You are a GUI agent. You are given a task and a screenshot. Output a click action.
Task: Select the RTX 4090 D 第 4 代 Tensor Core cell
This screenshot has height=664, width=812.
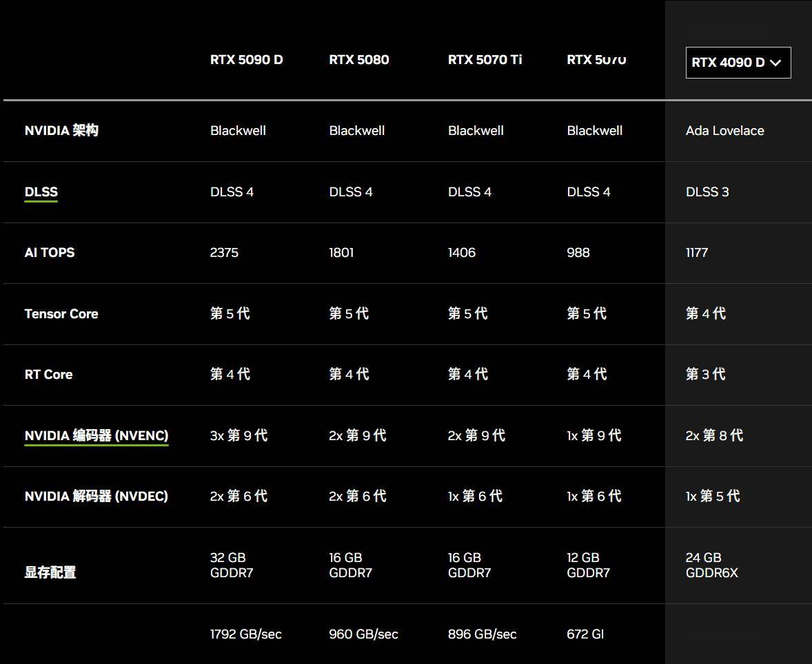[x=705, y=313]
